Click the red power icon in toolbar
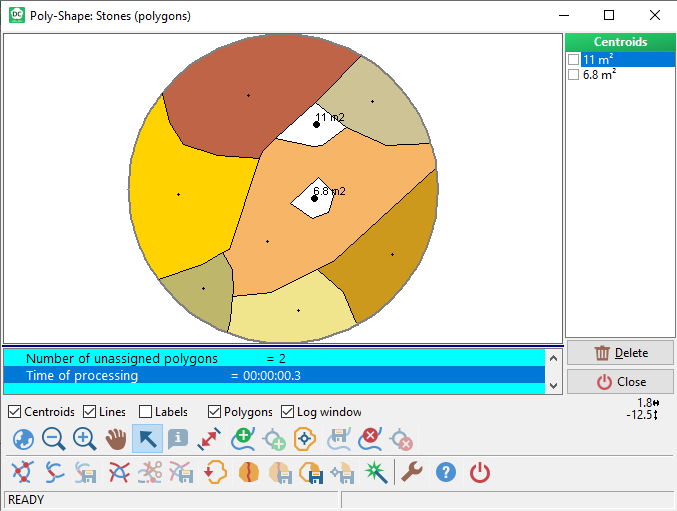 click(480, 473)
